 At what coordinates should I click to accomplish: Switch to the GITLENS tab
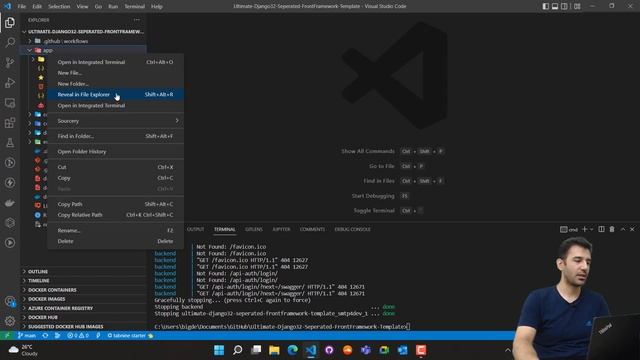click(254, 229)
